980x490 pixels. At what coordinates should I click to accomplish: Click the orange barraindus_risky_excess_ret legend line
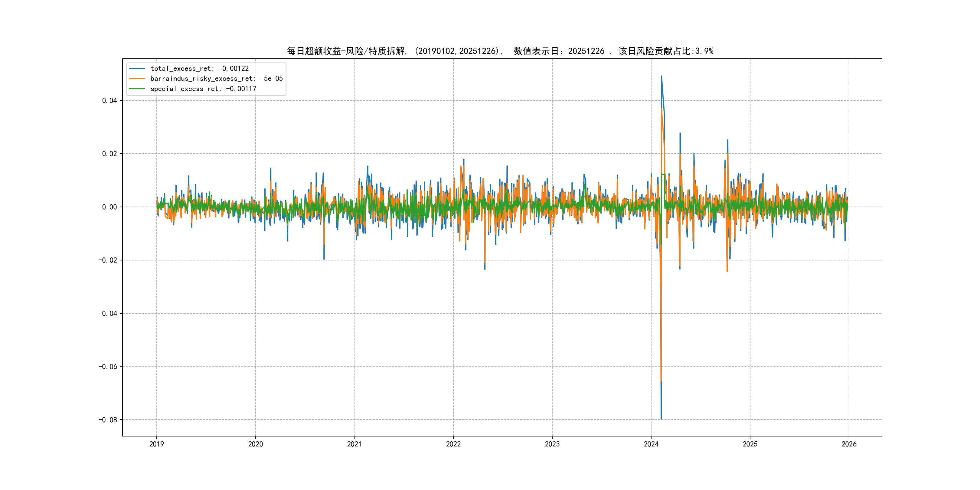click(x=137, y=79)
